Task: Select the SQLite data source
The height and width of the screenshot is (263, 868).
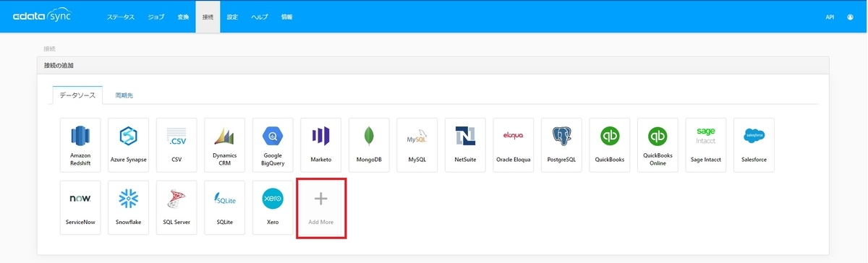Action: pos(225,208)
